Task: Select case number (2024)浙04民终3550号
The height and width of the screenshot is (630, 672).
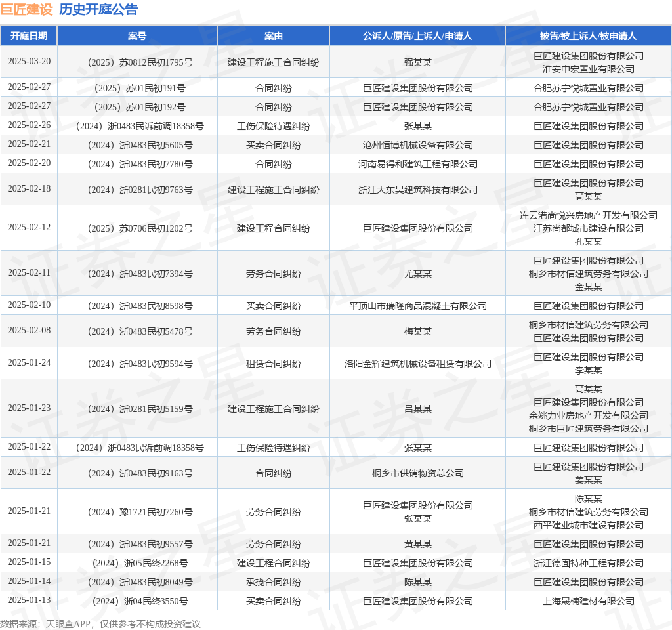Action: 140,601
